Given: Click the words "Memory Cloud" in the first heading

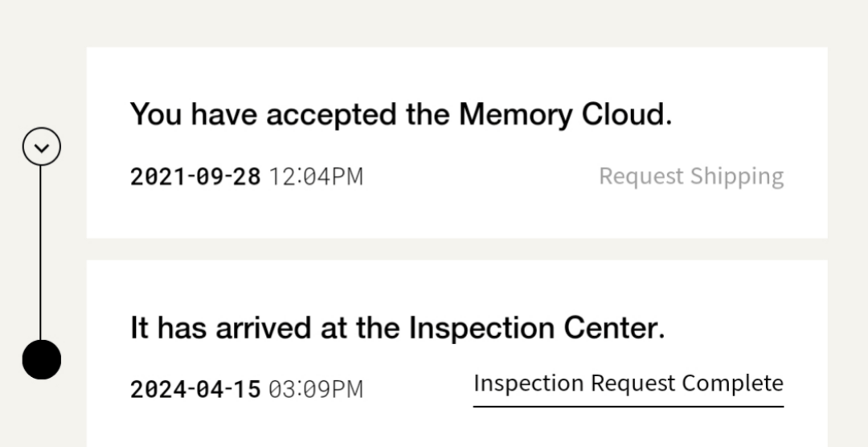Looking at the screenshot, I should click(x=564, y=115).
